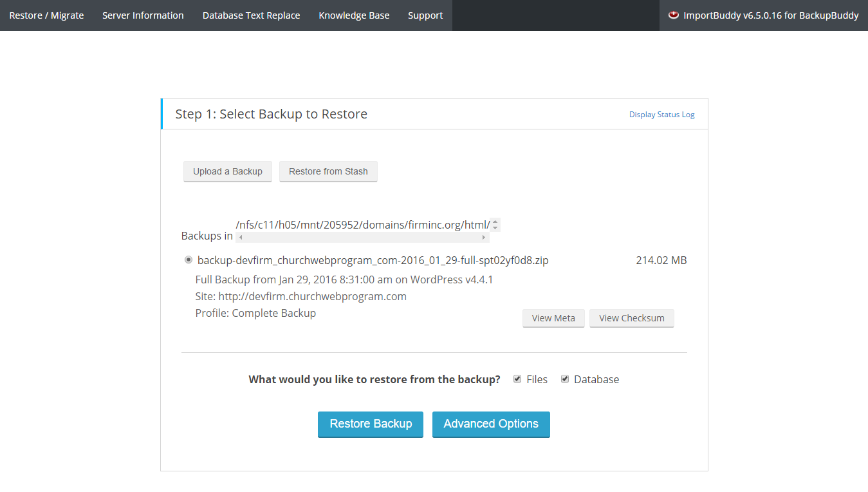Toggle the Database restore checkbox
Viewport: 868px width, 492px height.
565,379
